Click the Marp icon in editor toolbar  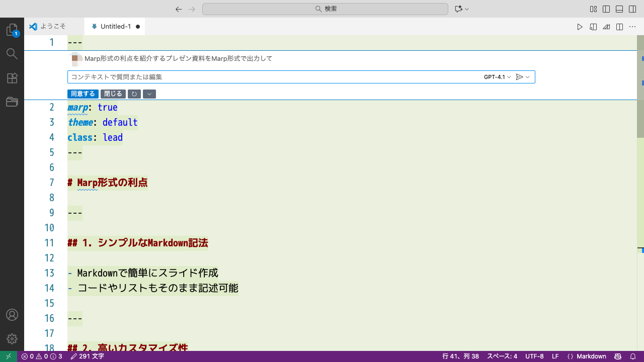606,27
